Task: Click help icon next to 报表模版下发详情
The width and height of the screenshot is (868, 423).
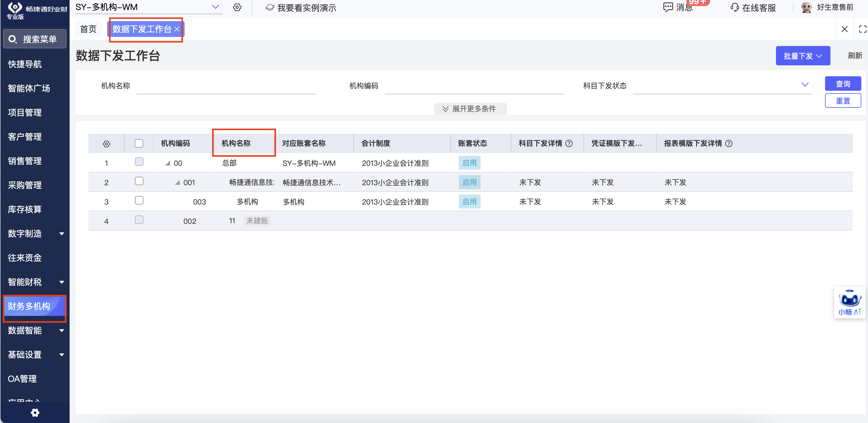Action: click(728, 143)
